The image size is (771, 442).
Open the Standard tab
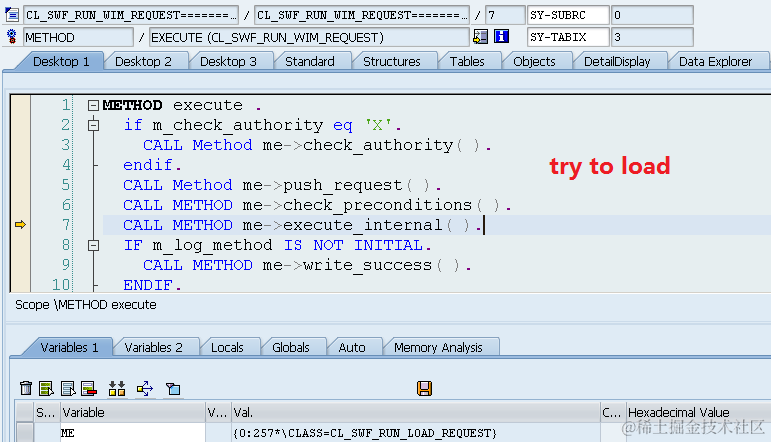(x=310, y=61)
